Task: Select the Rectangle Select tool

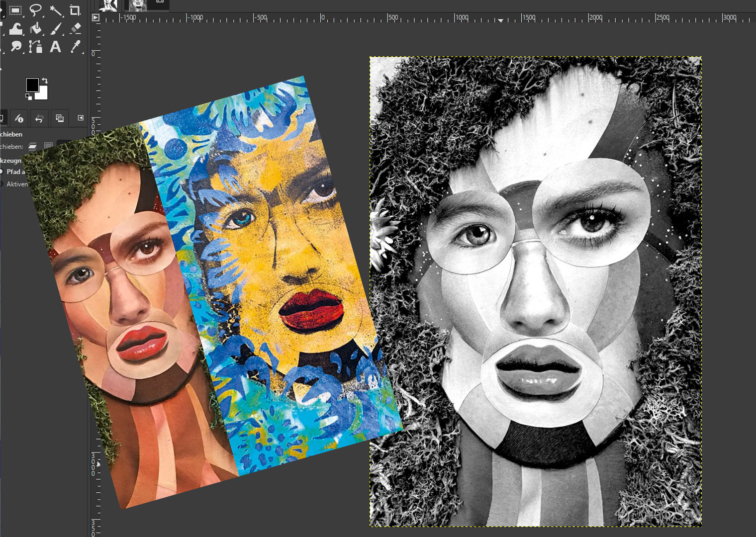Action: click(15, 10)
